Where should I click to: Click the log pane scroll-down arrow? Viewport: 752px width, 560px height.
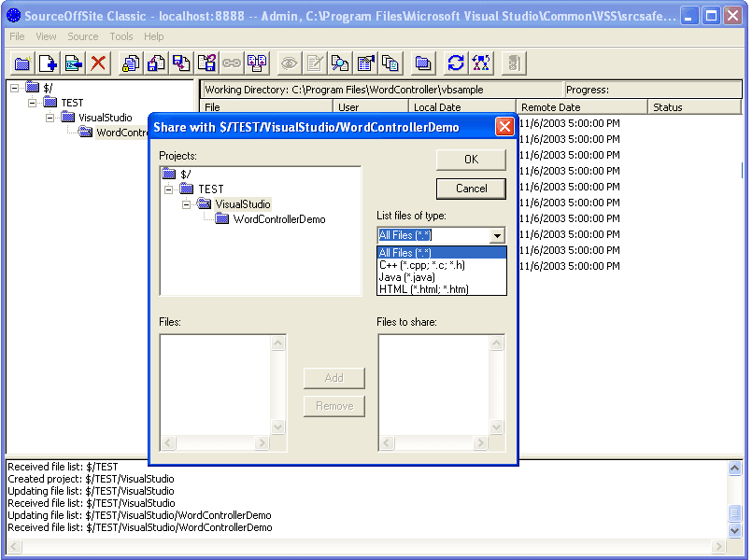pos(734,530)
